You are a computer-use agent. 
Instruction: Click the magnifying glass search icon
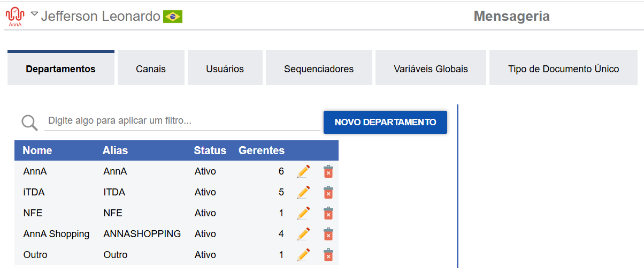coord(29,123)
